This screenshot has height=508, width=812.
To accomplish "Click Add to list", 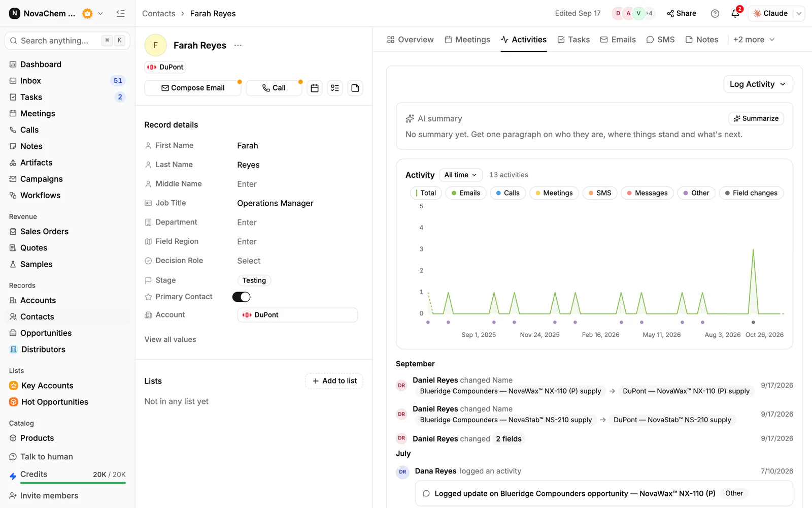I will [334, 381].
